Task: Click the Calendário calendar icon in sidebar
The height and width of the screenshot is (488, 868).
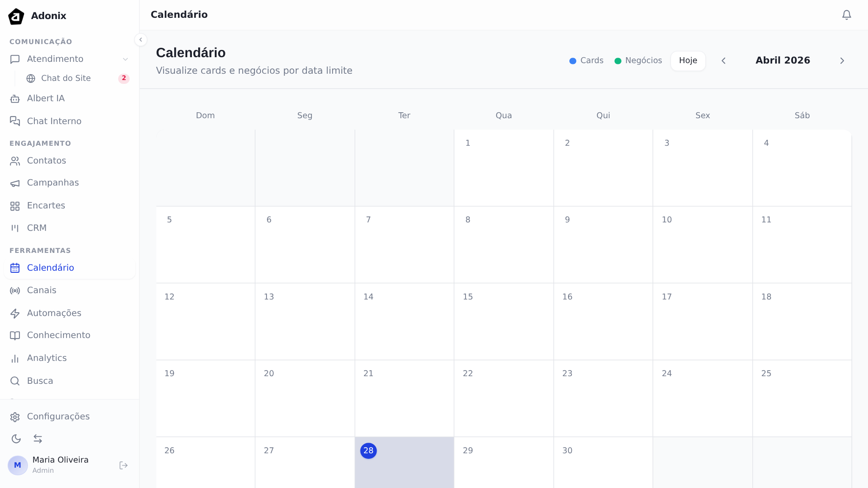Action: [15, 268]
